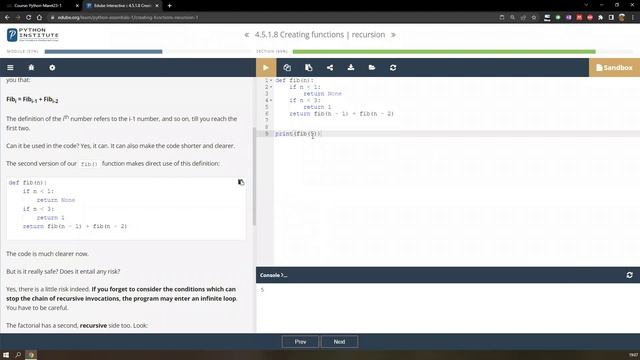Collapse the fold arrow on editor line 4

271,100
